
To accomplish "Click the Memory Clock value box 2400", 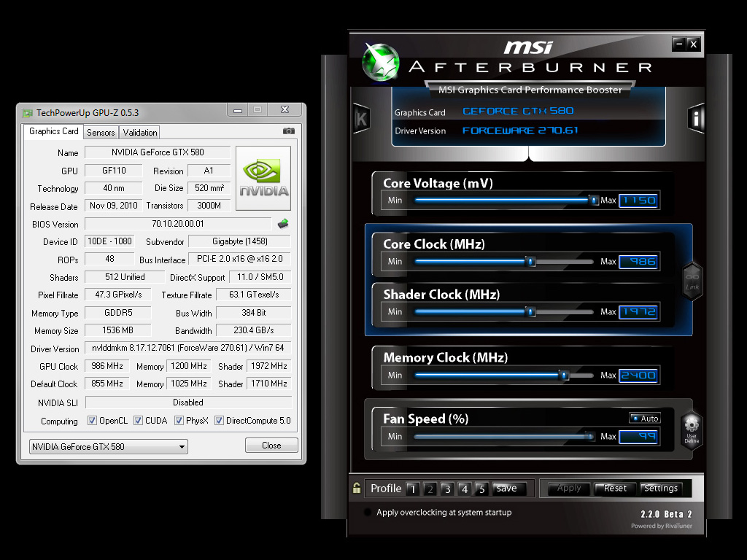I will tap(638, 376).
